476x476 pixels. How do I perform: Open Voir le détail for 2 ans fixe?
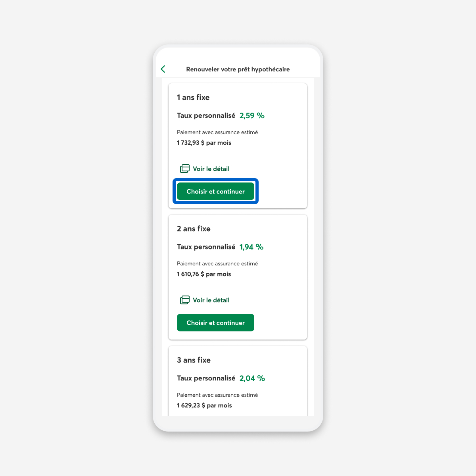pyautogui.click(x=211, y=300)
